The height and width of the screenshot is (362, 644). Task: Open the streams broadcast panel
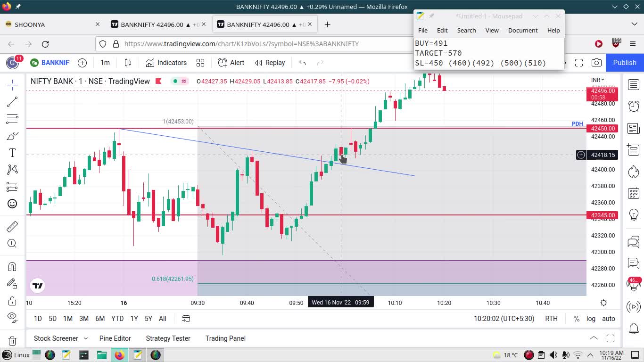click(634, 307)
